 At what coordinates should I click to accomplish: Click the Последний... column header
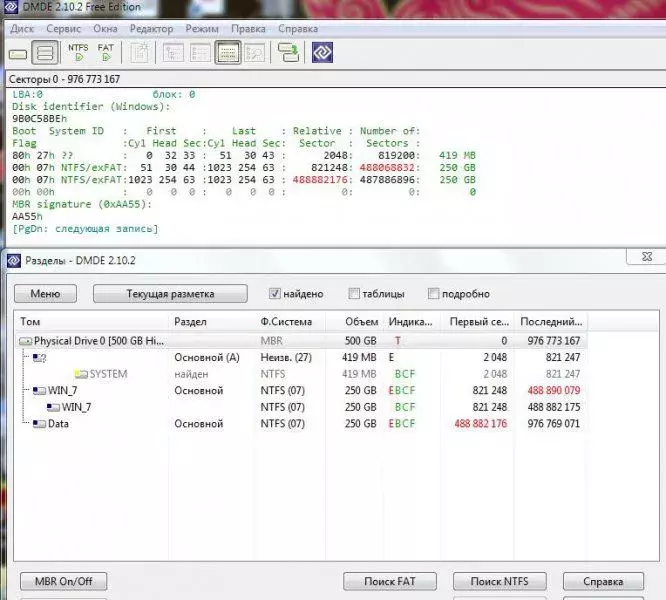[x=551, y=322]
